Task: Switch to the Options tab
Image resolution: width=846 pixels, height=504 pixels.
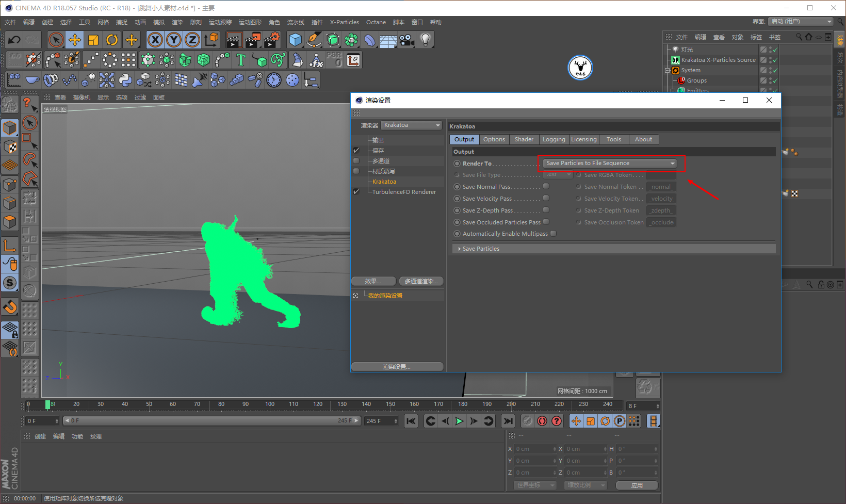Action: click(494, 139)
